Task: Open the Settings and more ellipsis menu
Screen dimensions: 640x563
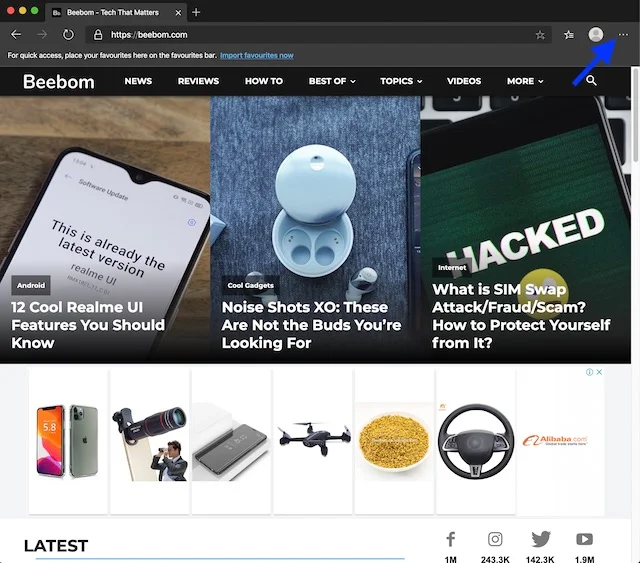Action: [x=623, y=35]
